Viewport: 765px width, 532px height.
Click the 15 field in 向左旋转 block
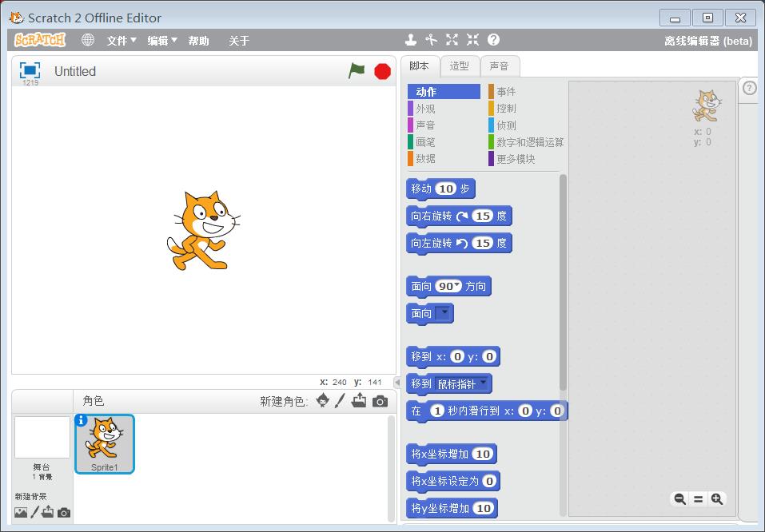pyautogui.click(x=483, y=243)
